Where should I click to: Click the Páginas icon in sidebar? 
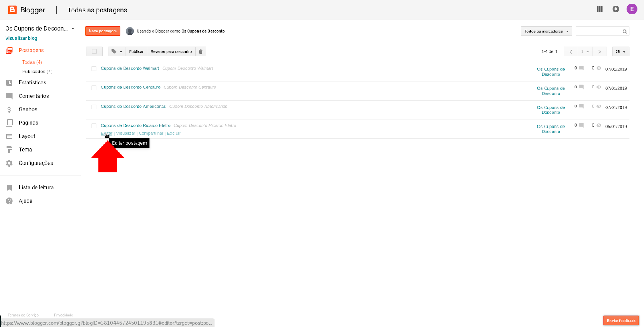pyautogui.click(x=9, y=123)
